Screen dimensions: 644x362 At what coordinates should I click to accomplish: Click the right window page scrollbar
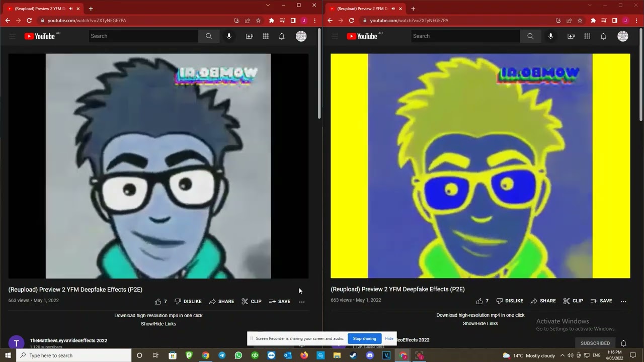pos(641,74)
